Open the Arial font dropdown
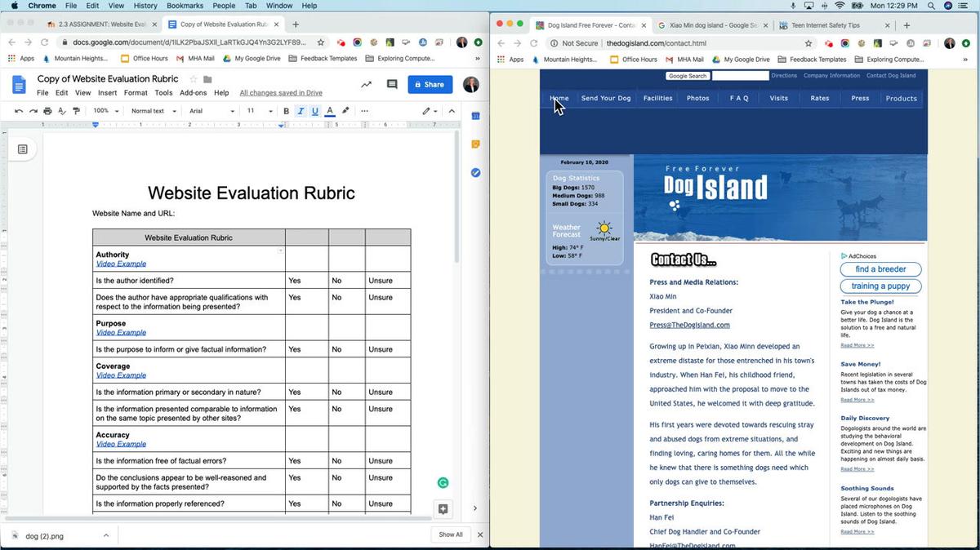The height and width of the screenshot is (550, 980). pos(212,111)
